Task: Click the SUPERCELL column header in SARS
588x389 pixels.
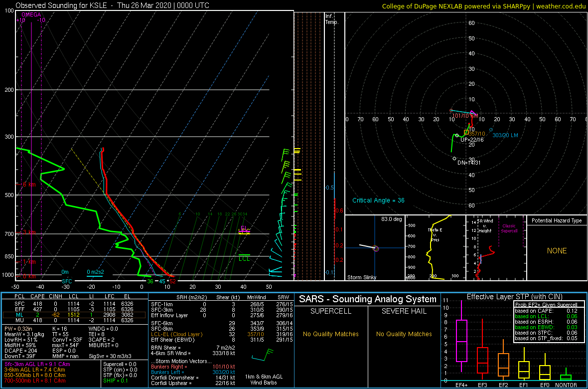Action: click(x=331, y=312)
